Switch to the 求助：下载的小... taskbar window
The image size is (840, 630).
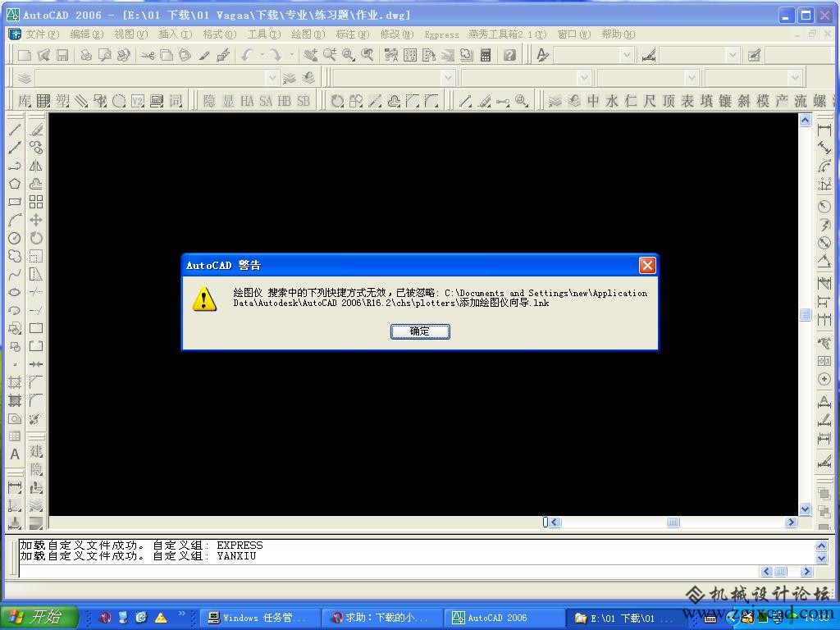(381, 619)
